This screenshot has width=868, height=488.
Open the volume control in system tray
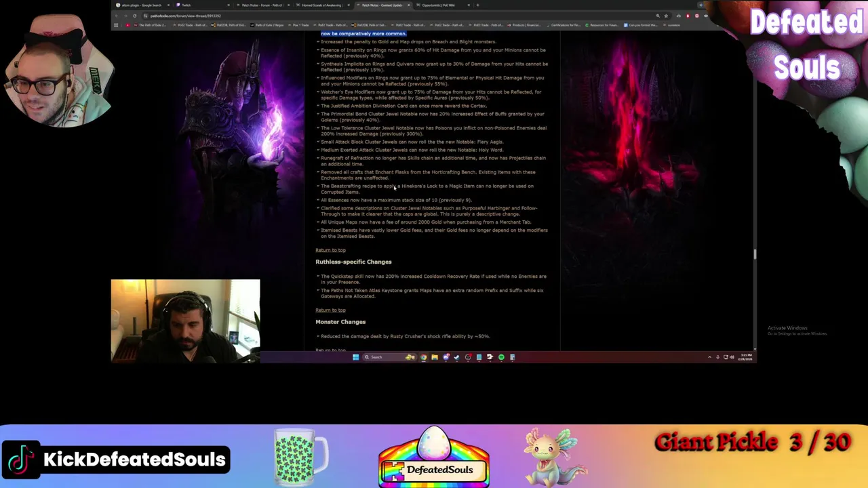732,357
